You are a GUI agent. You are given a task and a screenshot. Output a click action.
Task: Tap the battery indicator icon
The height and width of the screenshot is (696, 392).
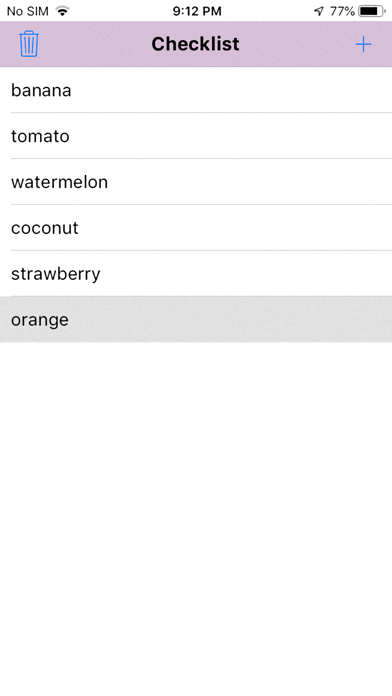point(372,11)
